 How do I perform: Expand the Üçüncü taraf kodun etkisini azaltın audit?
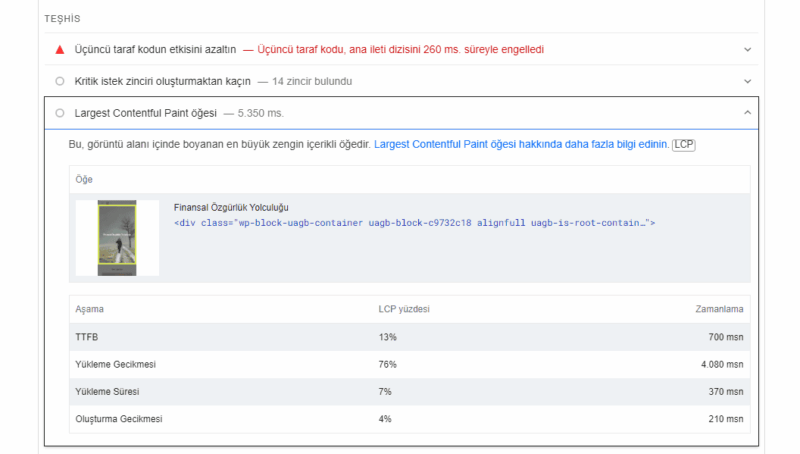coord(747,49)
